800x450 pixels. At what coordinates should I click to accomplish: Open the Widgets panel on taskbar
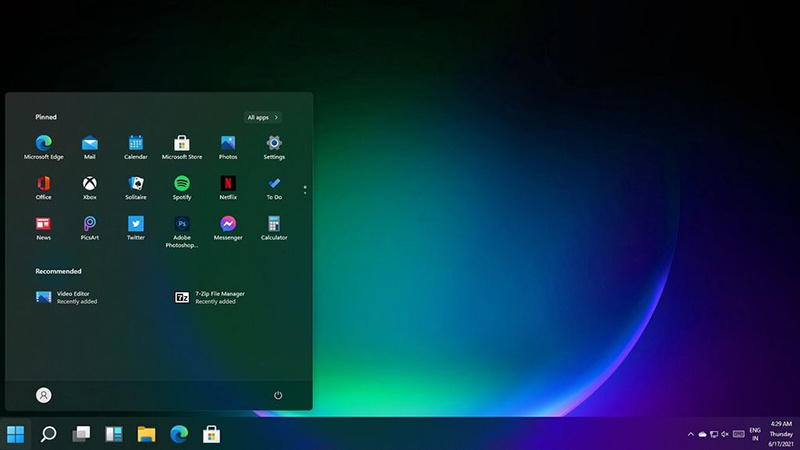pyautogui.click(x=114, y=434)
